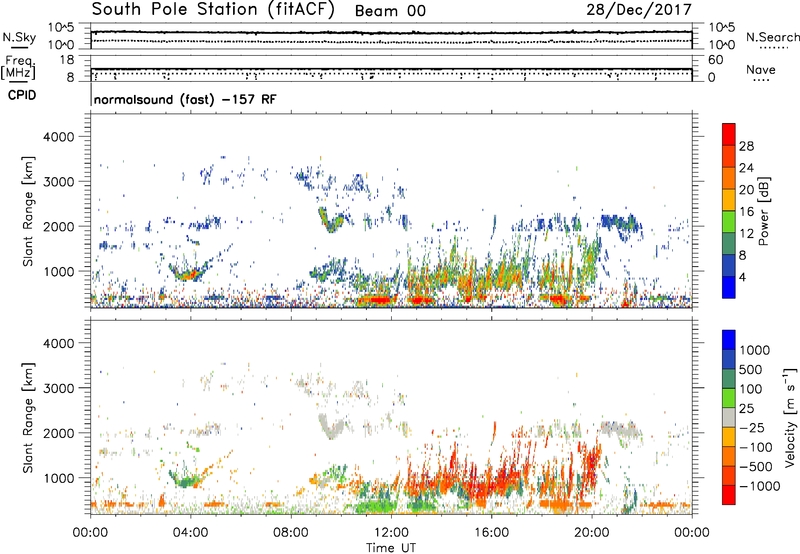Click the 'normalsound (fast) -157 RF' text
This screenshot has width=800, height=554.
coord(185,99)
